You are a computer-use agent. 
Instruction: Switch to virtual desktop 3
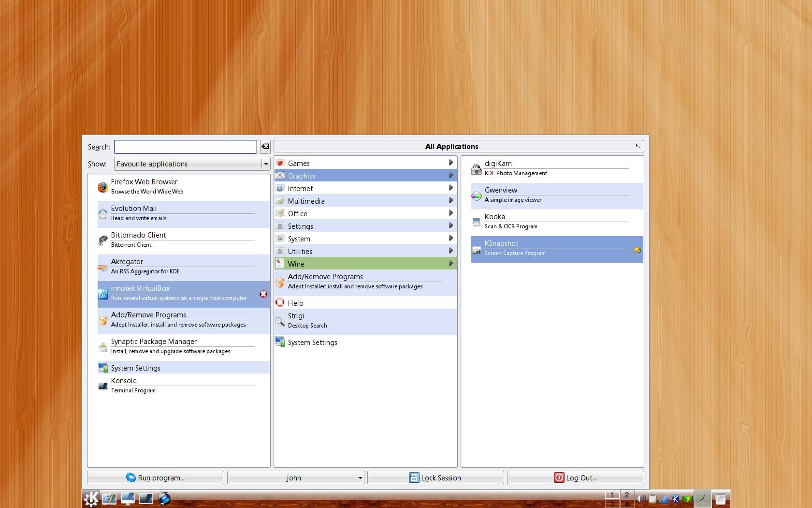coord(612,504)
